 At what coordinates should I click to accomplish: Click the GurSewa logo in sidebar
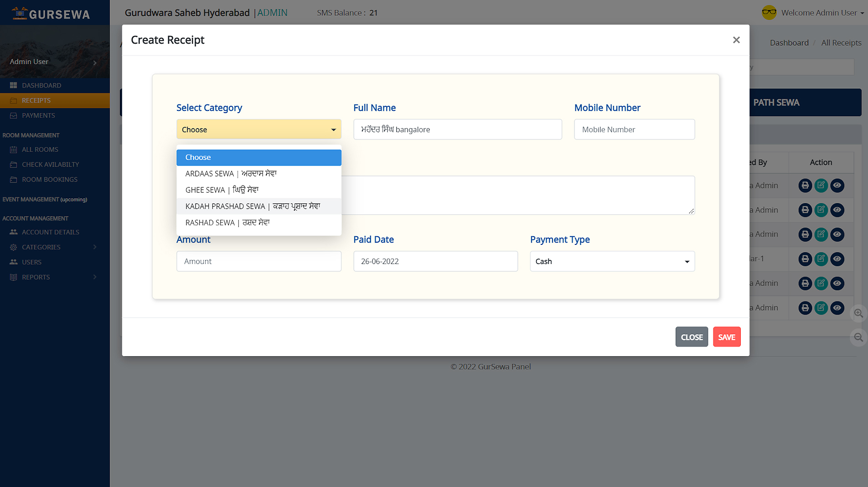51,14
